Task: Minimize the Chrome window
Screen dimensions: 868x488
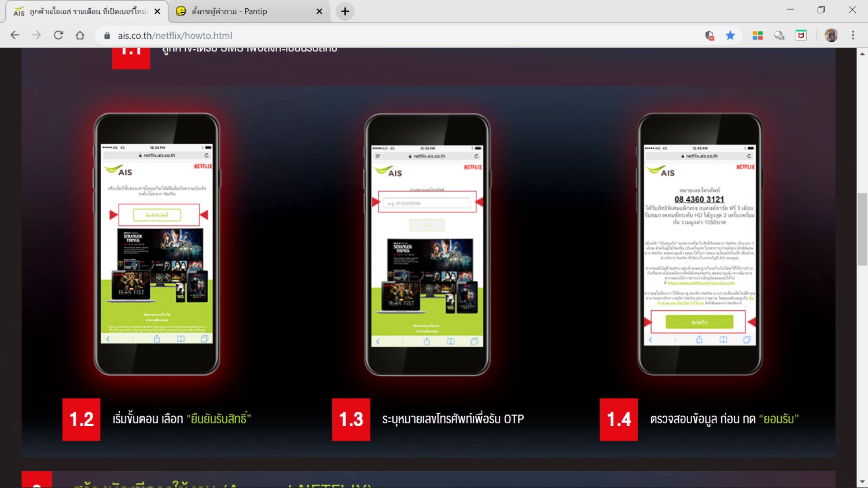Action: coord(790,10)
